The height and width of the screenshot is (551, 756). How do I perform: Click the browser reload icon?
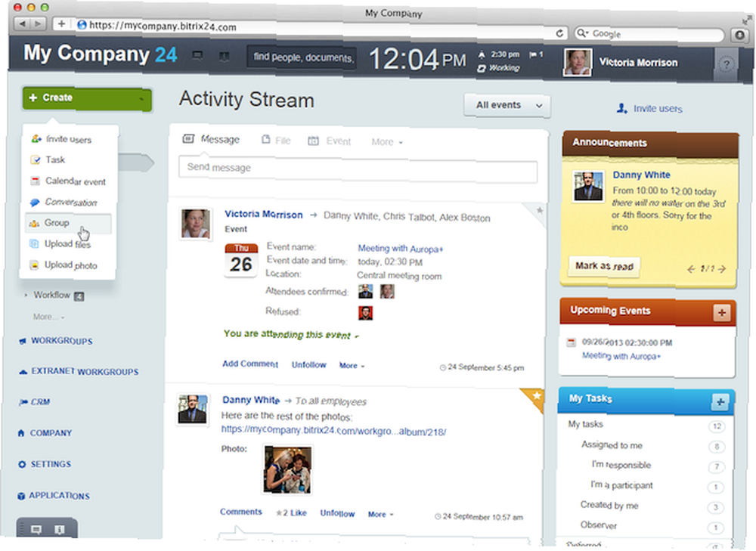click(559, 33)
